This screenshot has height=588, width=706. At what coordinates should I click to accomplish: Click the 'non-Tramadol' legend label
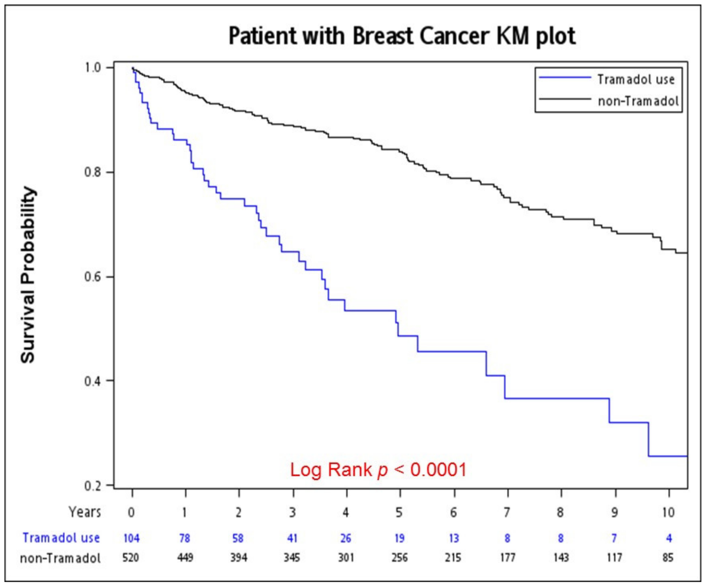click(x=638, y=101)
